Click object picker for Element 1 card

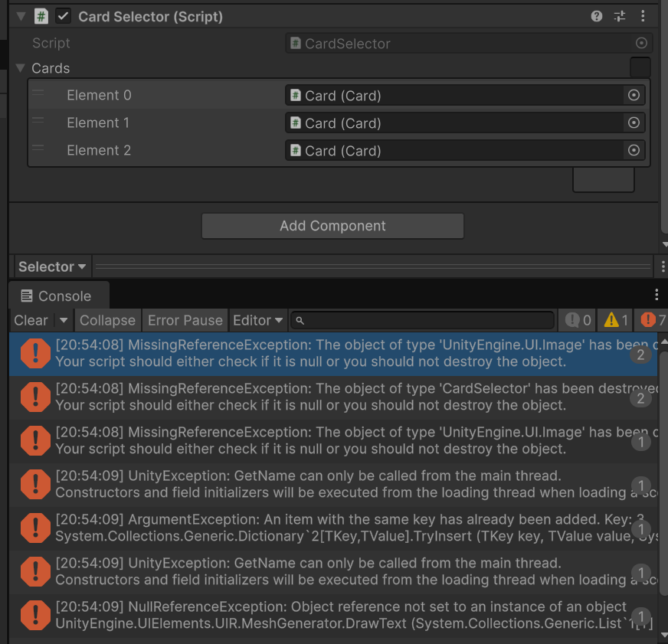coord(634,123)
